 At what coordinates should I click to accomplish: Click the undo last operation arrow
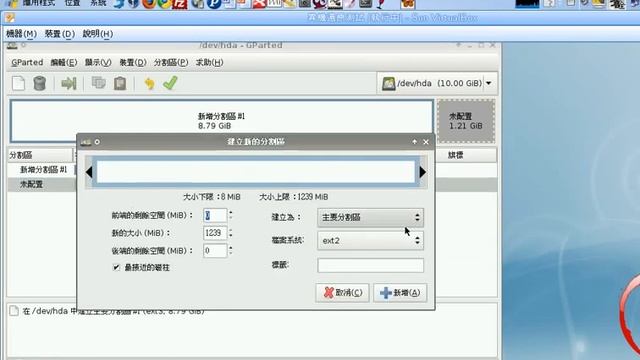click(149, 83)
